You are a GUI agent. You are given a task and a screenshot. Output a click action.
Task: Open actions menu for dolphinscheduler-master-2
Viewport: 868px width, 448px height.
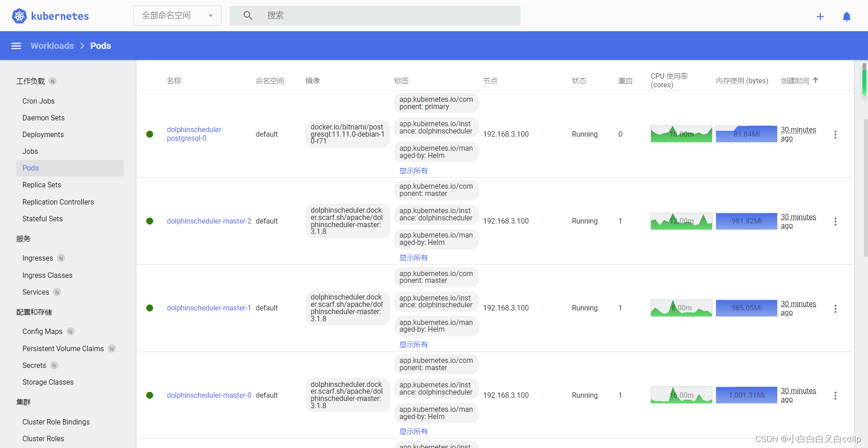835,221
